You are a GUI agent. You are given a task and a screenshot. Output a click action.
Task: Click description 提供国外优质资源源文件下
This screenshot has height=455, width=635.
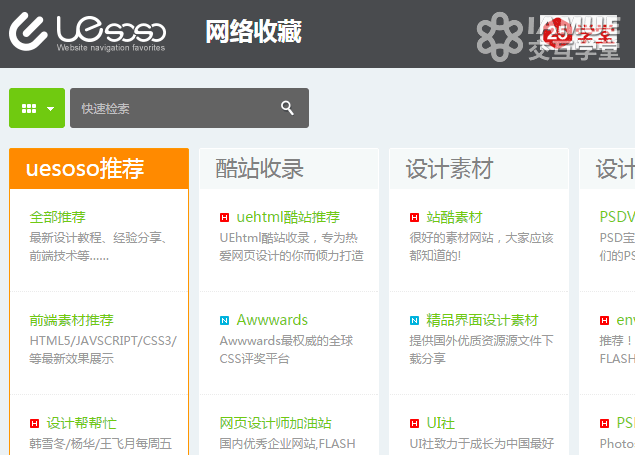click(481, 341)
